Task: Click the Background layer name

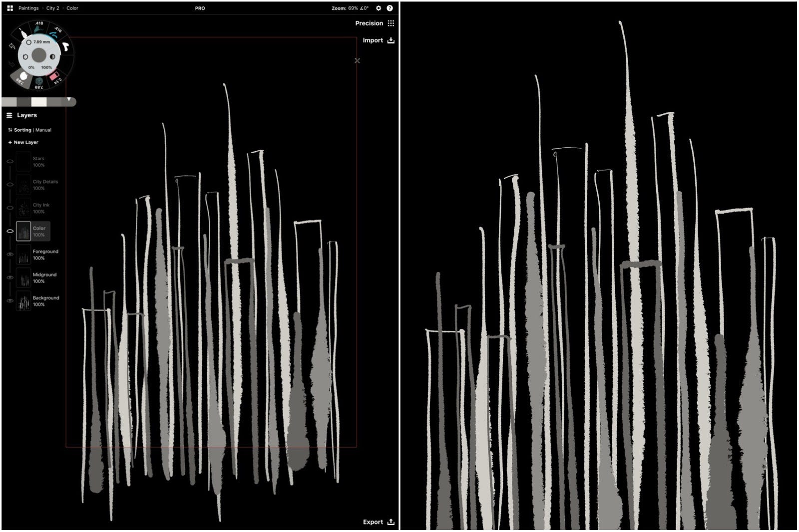Action: (46, 298)
